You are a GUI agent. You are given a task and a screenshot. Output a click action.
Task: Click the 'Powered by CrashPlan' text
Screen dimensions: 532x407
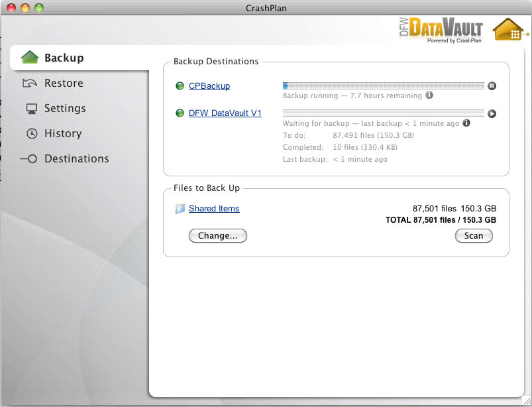[454, 40]
